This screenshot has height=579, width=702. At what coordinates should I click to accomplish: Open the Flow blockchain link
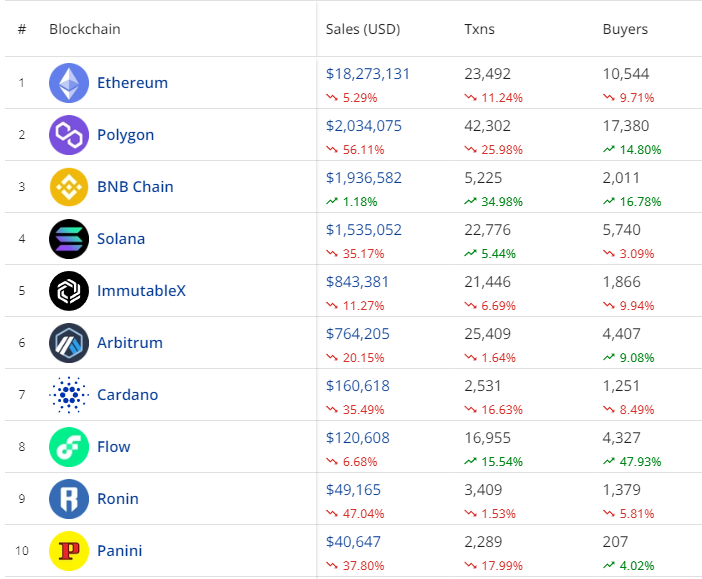114,446
